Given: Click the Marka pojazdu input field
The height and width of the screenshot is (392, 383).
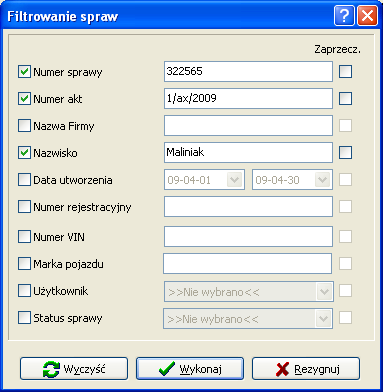Looking at the screenshot, I should click(247, 263).
